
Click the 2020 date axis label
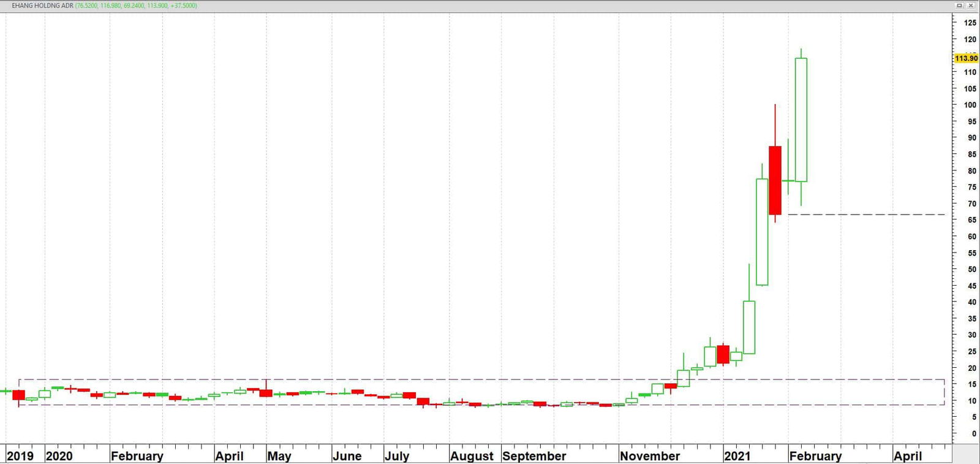[x=59, y=456]
